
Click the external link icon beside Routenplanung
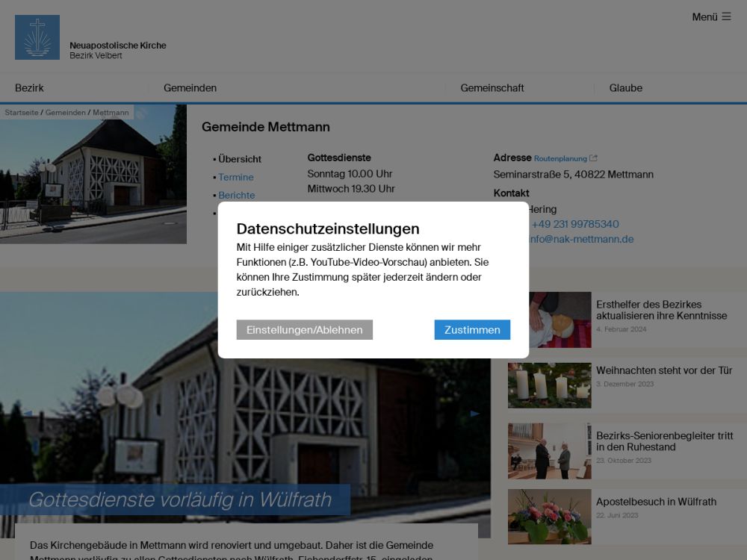tap(594, 158)
